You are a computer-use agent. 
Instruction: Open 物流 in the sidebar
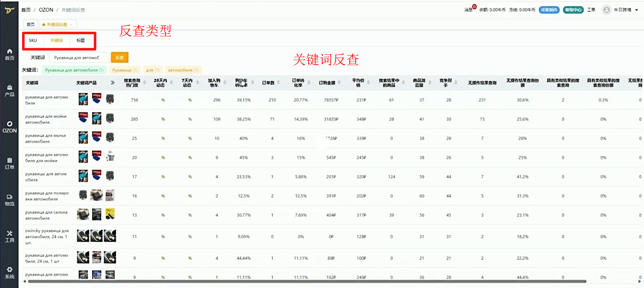click(9, 200)
